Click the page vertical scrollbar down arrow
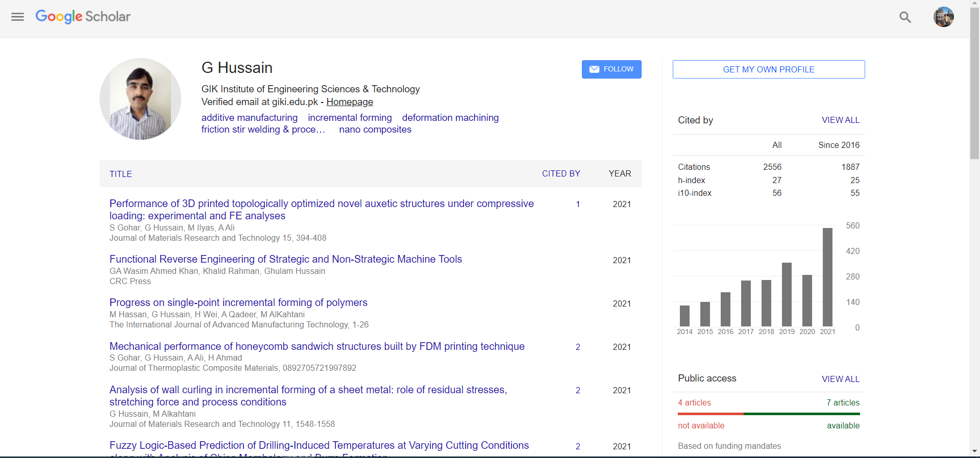 (x=974, y=451)
